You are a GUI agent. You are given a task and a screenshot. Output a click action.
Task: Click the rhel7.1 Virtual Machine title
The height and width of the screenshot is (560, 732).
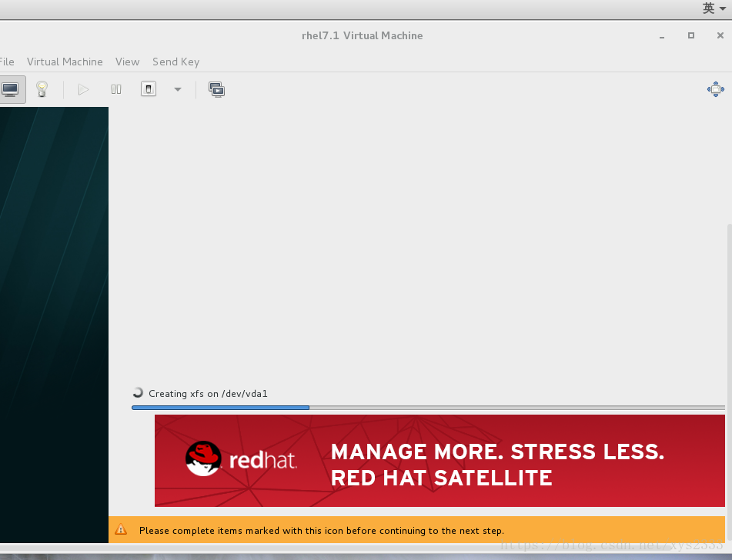(363, 35)
